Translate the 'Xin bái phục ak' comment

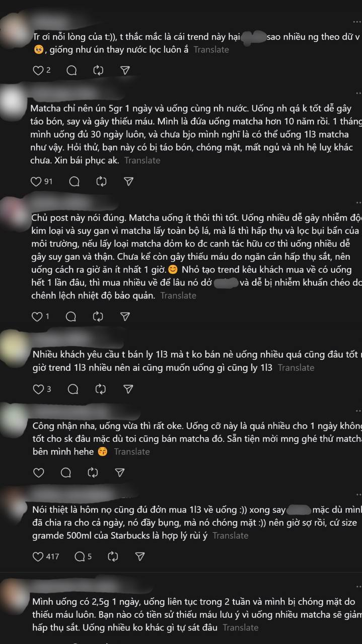pyautogui.click(x=142, y=160)
